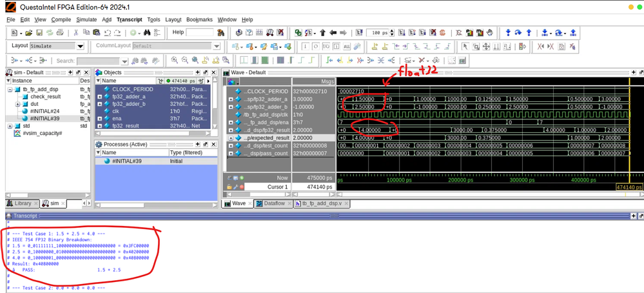Click the Help search input field
Image resolution: width=644 pixels, height=293 pixels.
point(199,32)
